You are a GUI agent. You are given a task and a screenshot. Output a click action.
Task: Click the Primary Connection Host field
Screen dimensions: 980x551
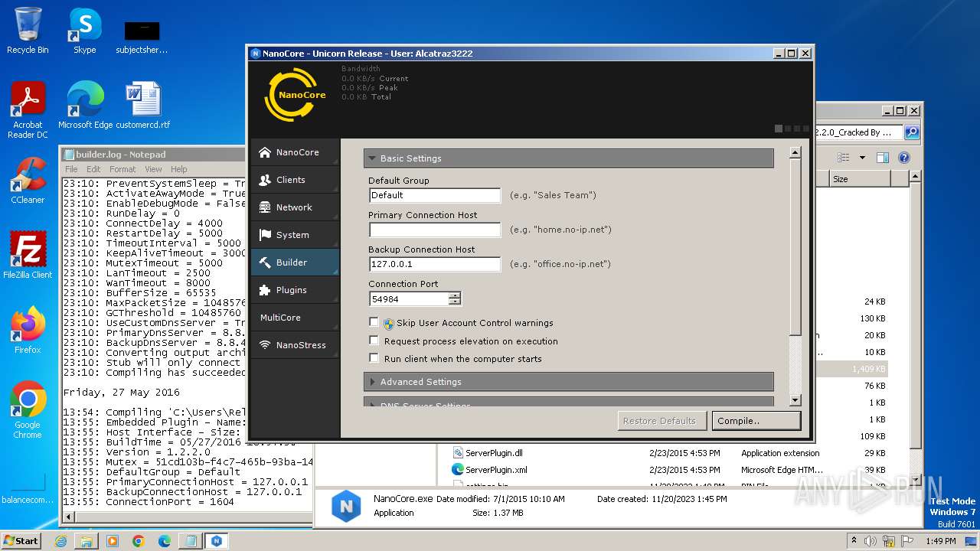click(434, 230)
